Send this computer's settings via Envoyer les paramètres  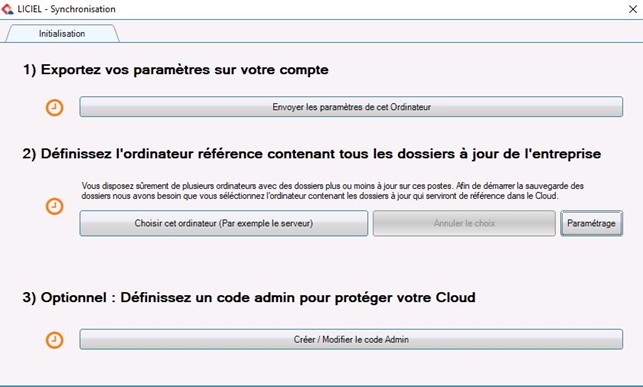351,107
